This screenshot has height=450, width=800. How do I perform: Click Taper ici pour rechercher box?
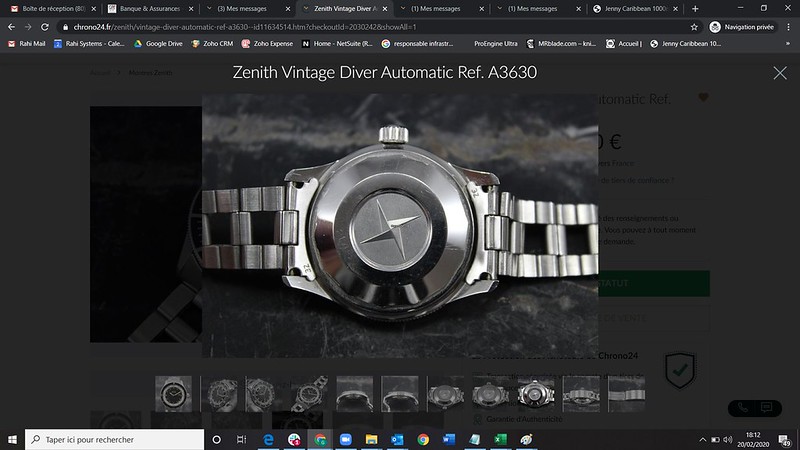point(115,439)
